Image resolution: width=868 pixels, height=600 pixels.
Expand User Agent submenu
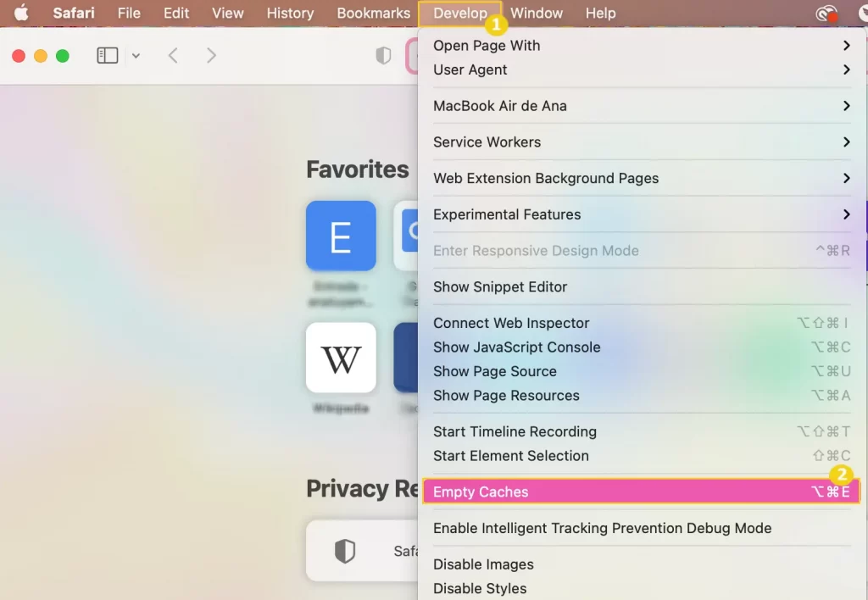coord(642,69)
